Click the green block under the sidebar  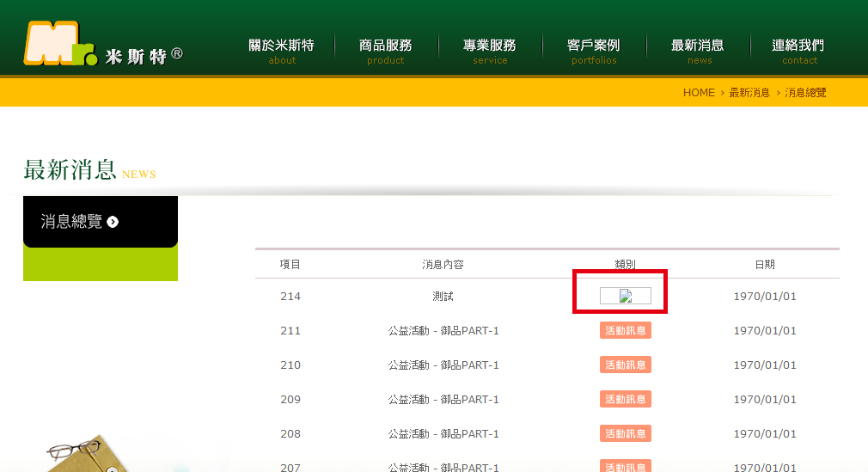[100, 265]
